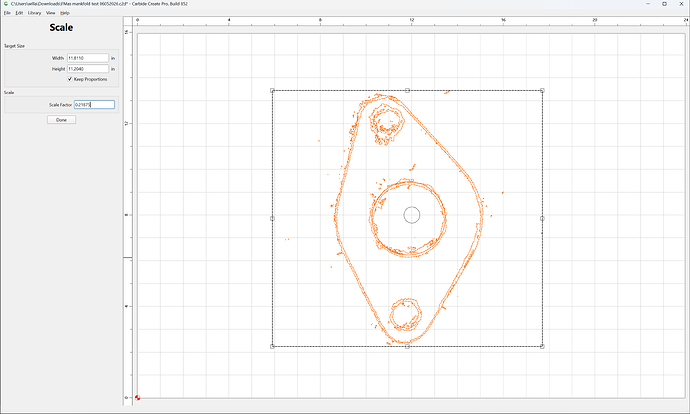Viewport: 690px width, 414px height.
Task: Open the File menu
Action: 7,13
